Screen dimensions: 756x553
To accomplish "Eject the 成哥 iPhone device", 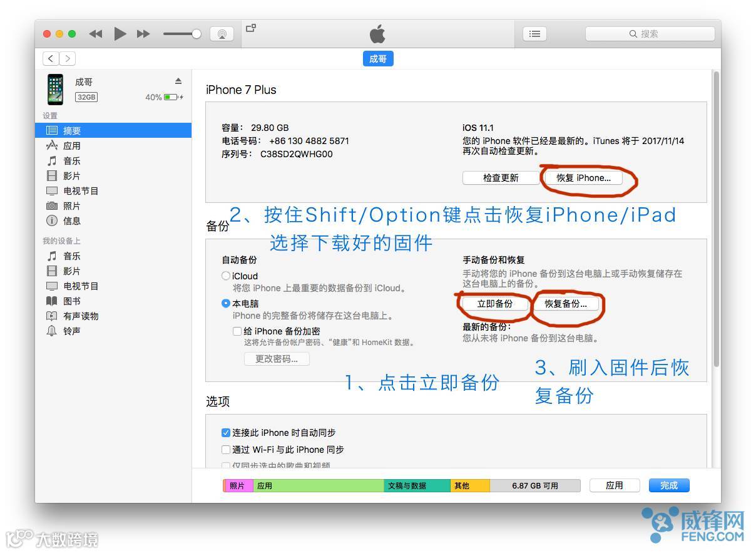I will point(178,81).
